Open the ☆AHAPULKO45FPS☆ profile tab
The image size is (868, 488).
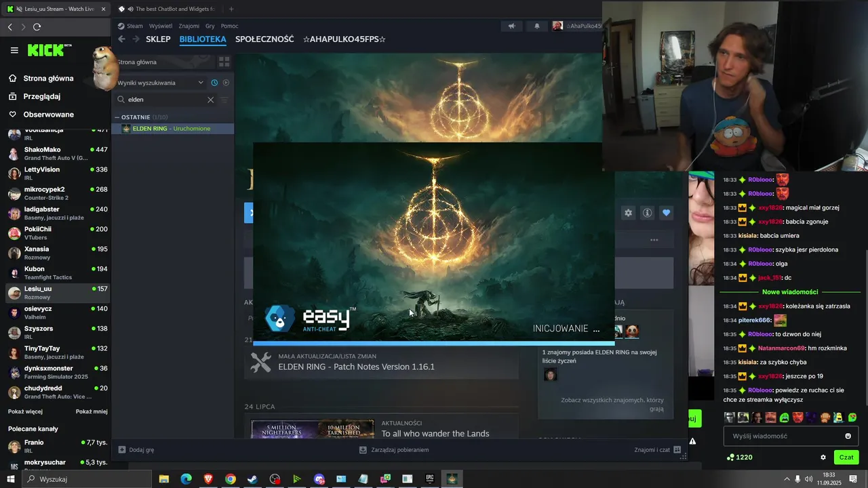tap(344, 39)
